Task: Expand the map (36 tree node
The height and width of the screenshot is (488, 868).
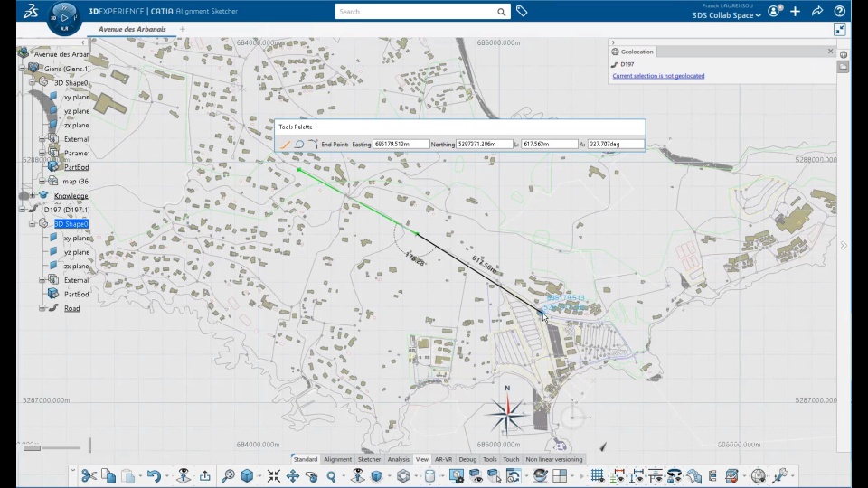Action: pos(42,181)
